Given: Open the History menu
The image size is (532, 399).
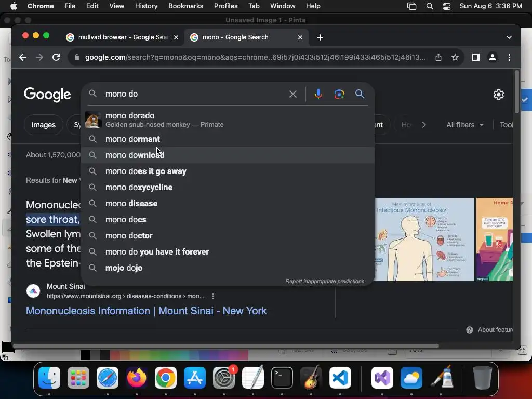Looking at the screenshot, I should [x=146, y=6].
